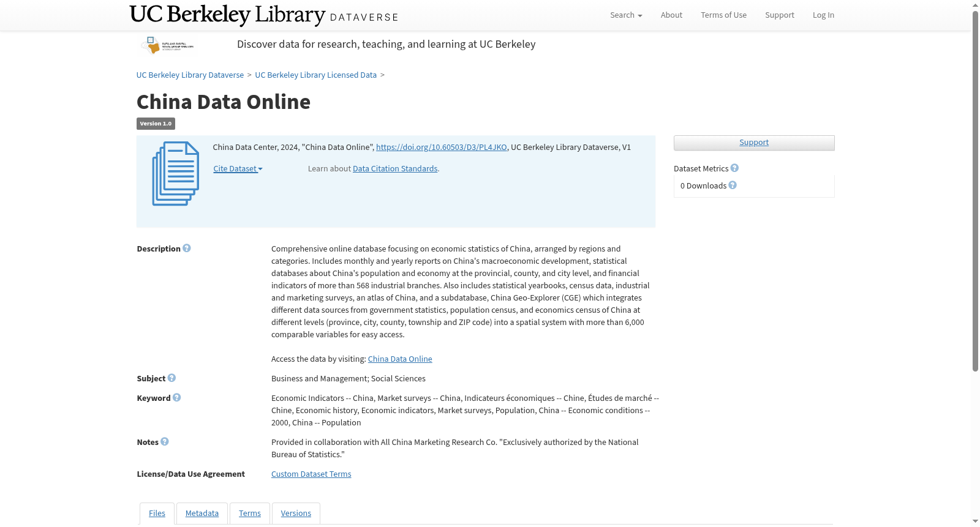The width and height of the screenshot is (980, 527).
Task: Click the 0 Downloads text
Action: coord(703,186)
